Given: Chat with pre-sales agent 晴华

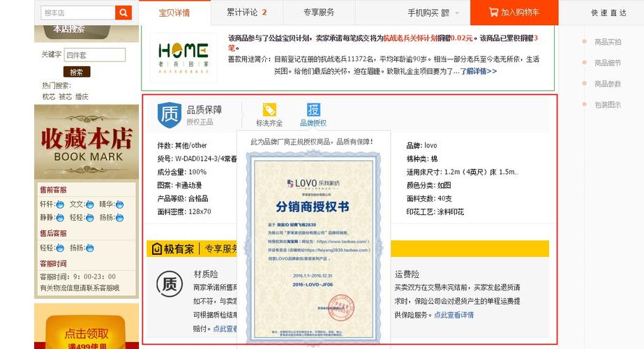Looking at the screenshot, I should click(x=112, y=205).
